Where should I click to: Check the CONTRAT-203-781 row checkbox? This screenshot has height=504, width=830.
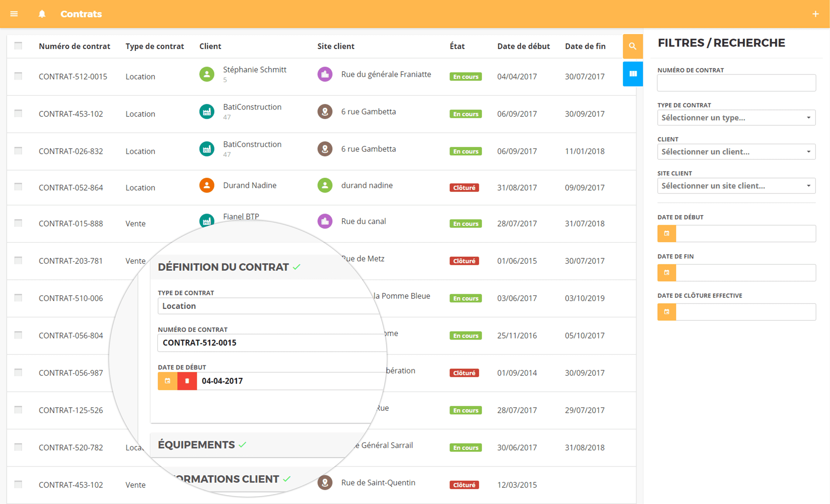coord(18,261)
